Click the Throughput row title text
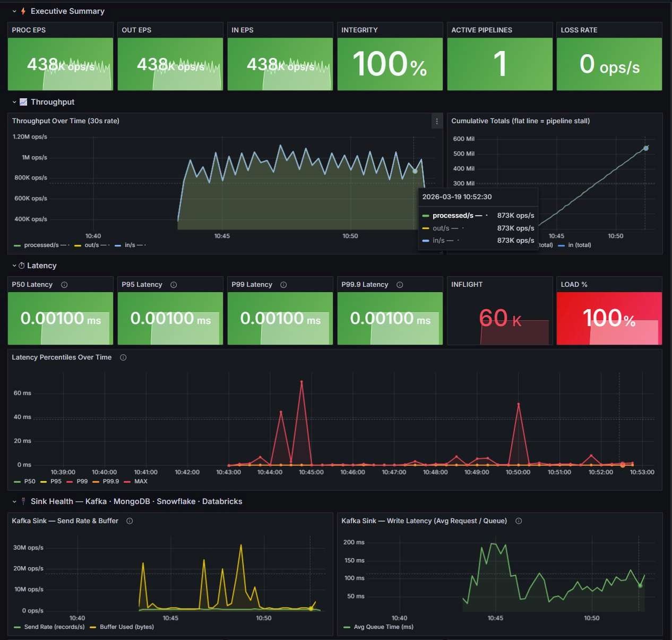Screen dimensions: 672x640 tap(53, 102)
